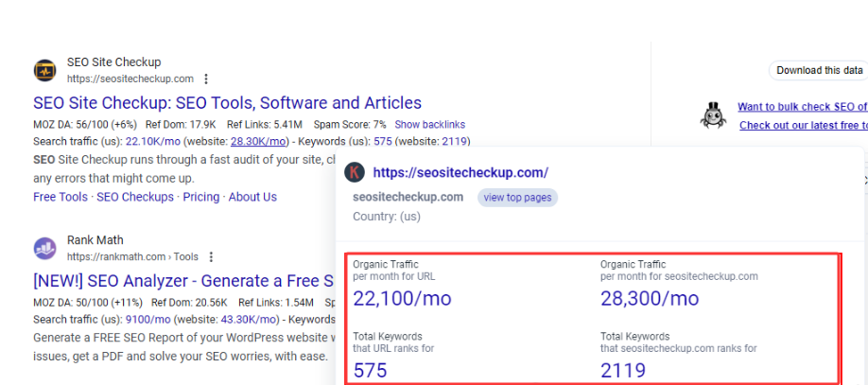
Task: Open the three-dot menu beside rankmath.com
Action: 210,257
